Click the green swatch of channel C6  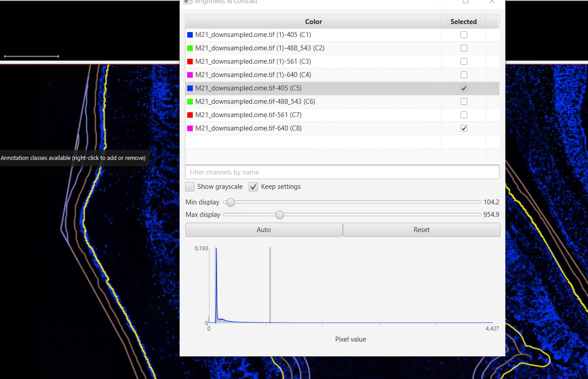tap(189, 101)
